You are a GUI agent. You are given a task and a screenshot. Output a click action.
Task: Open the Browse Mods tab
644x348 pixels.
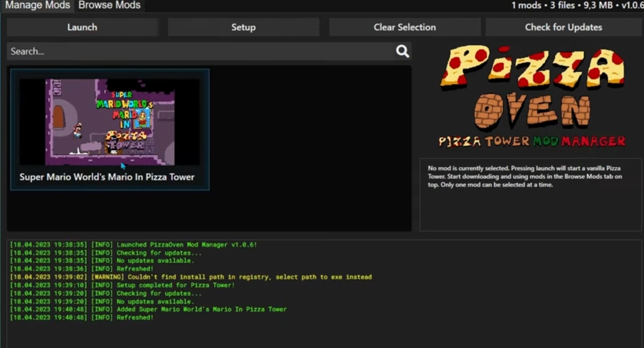[x=109, y=5]
